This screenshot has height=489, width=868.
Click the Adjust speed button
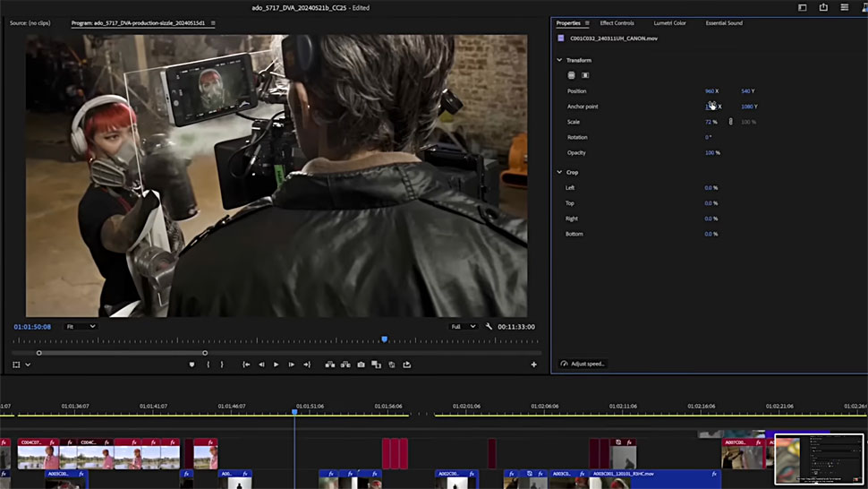point(583,364)
